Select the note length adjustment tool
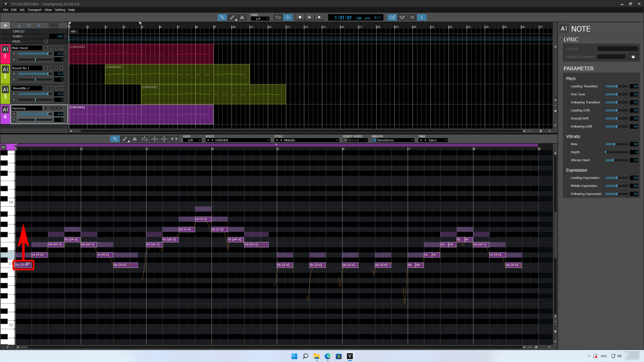644x362 pixels. click(x=174, y=139)
